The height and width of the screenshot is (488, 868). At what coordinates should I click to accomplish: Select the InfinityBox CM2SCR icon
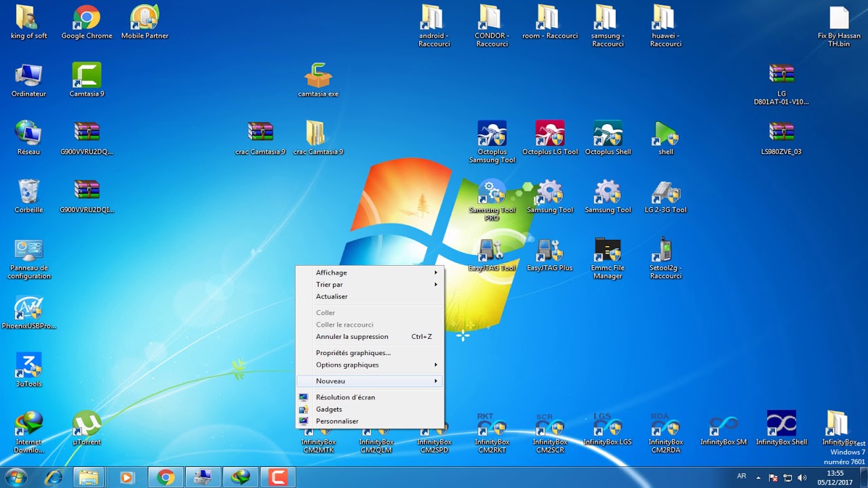pos(550,432)
